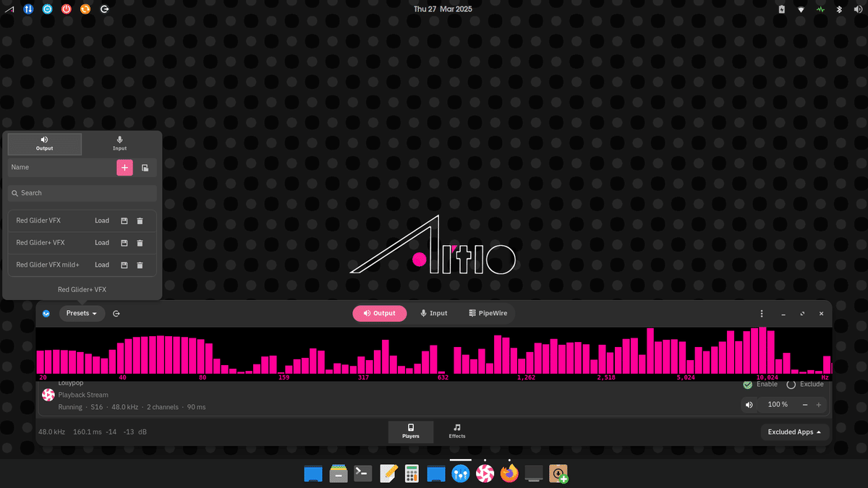868x488 pixels.
Task: Switch preset panel to Input mode
Action: click(x=119, y=144)
